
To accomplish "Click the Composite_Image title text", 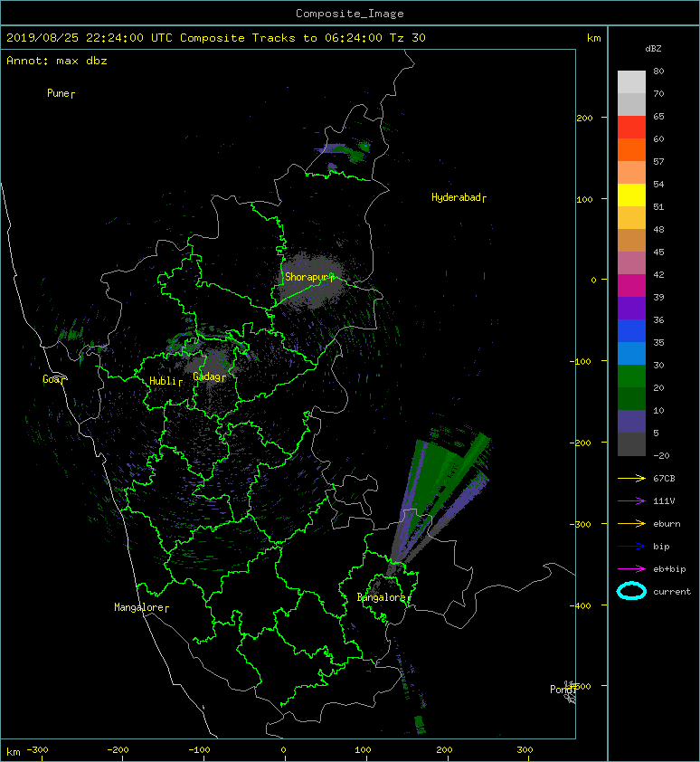I will coord(350,14).
